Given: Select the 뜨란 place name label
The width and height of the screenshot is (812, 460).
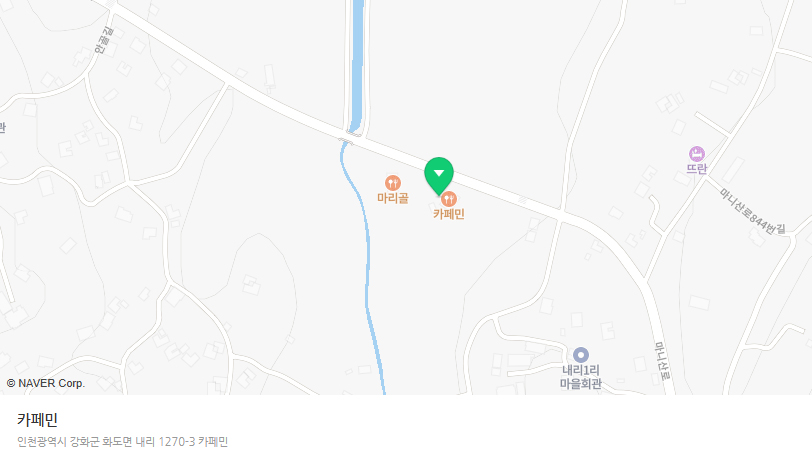Looking at the screenshot, I should [697, 169].
